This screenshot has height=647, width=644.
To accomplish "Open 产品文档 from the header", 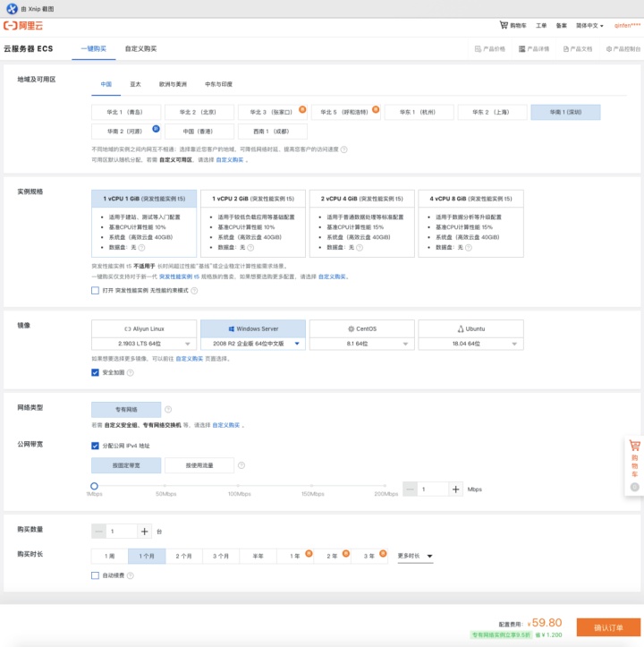I will [578, 48].
